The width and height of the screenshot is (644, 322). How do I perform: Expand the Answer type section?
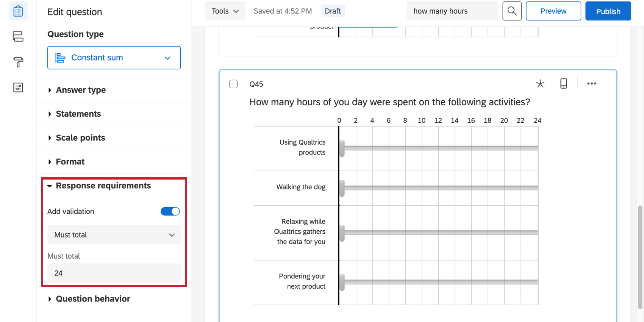[81, 90]
